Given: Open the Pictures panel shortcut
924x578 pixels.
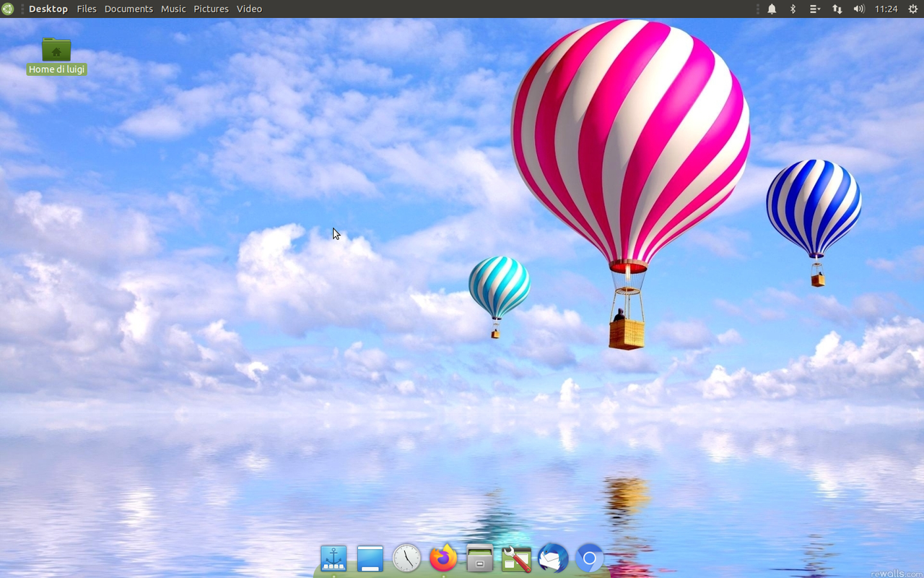Looking at the screenshot, I should [211, 9].
